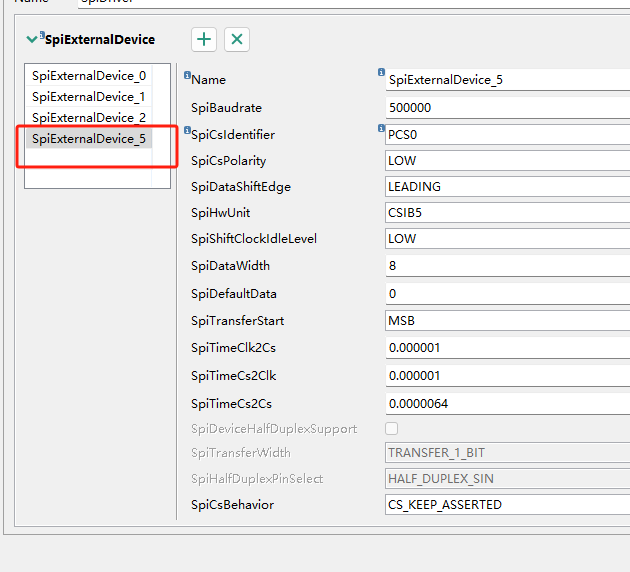This screenshot has width=630, height=572.
Task: Open the SpiShiftClockIdleLevel LOW dropdown
Action: coord(507,239)
